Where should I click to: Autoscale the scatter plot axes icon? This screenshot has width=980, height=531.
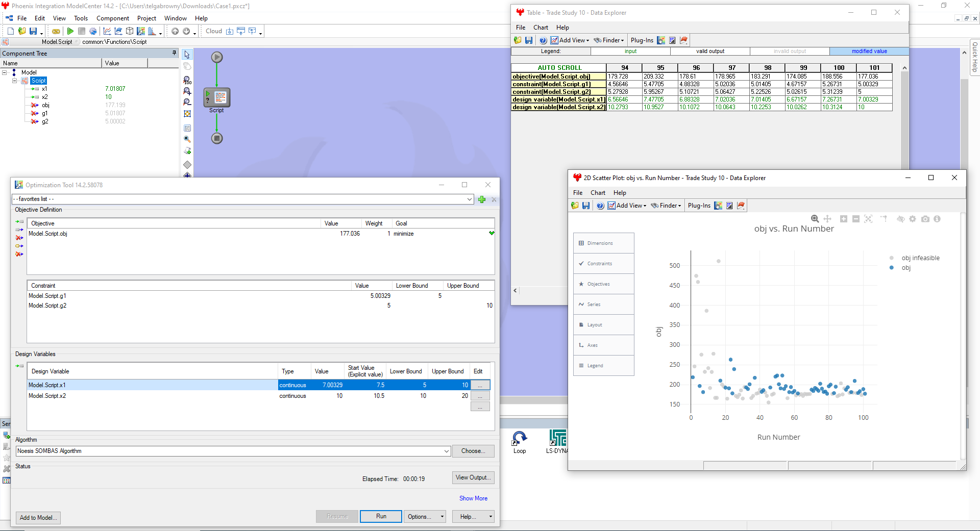[x=868, y=219]
